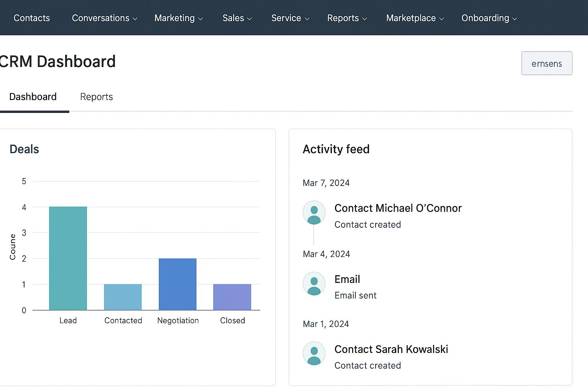Click the Email sent activity text
The width and height of the screenshot is (588, 392).
tap(355, 295)
